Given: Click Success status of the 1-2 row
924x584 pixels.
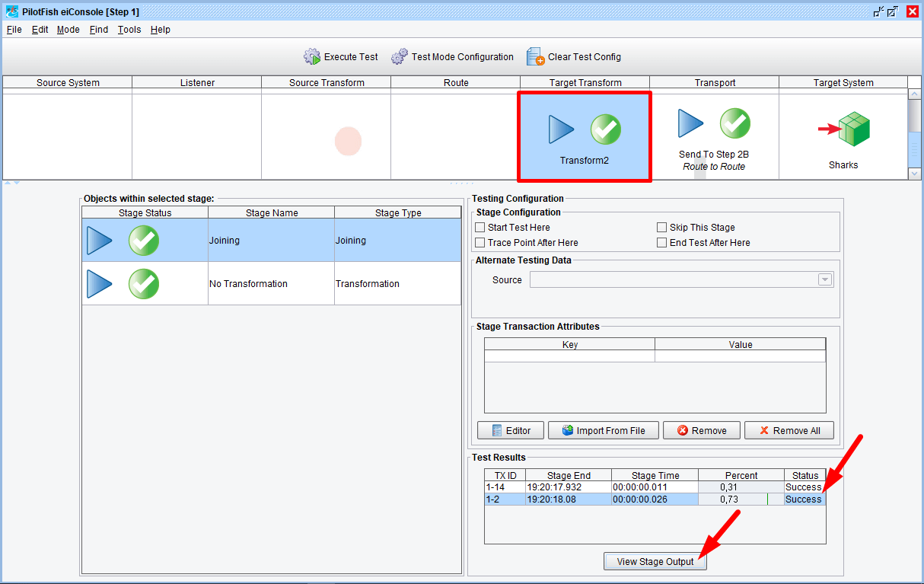Looking at the screenshot, I should pyautogui.click(x=804, y=499).
